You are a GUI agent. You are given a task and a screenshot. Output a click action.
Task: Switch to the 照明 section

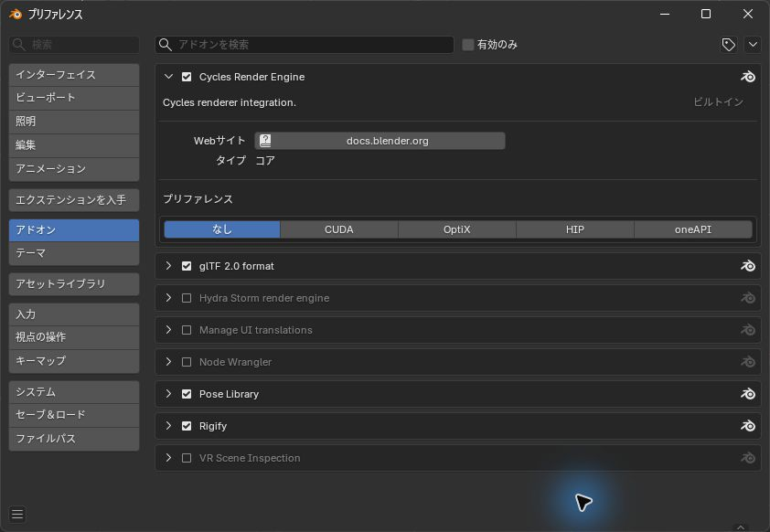74,122
